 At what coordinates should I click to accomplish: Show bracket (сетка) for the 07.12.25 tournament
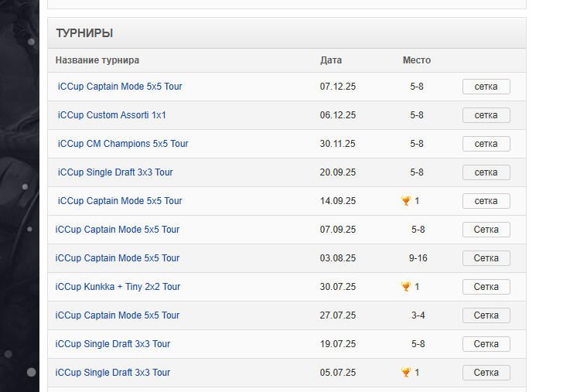point(486,87)
